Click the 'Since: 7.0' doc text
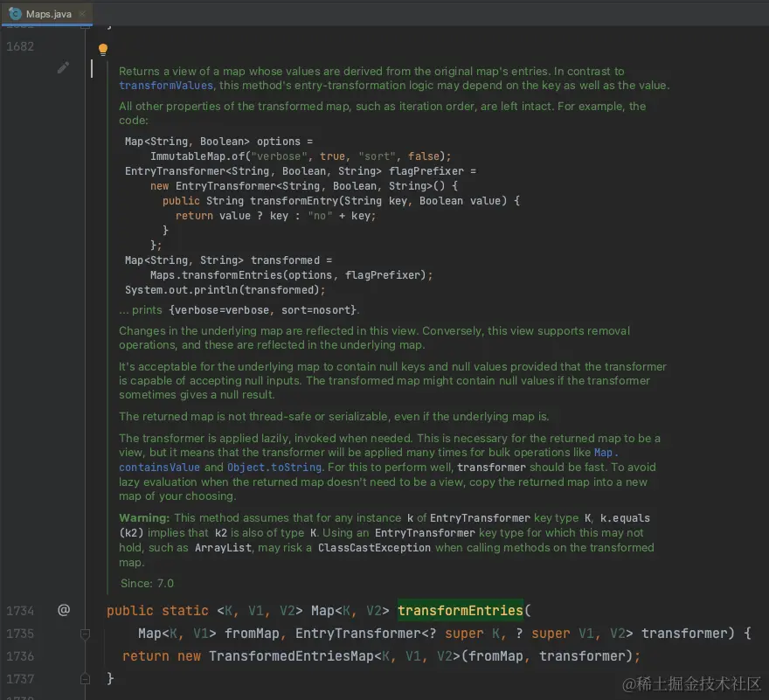Screen dimensions: 769x700 coord(147,583)
